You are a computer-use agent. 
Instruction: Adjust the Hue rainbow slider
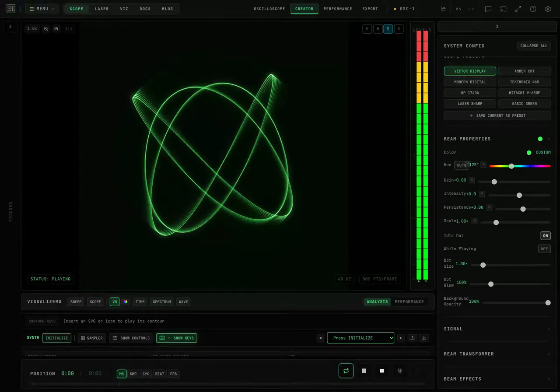520,166
